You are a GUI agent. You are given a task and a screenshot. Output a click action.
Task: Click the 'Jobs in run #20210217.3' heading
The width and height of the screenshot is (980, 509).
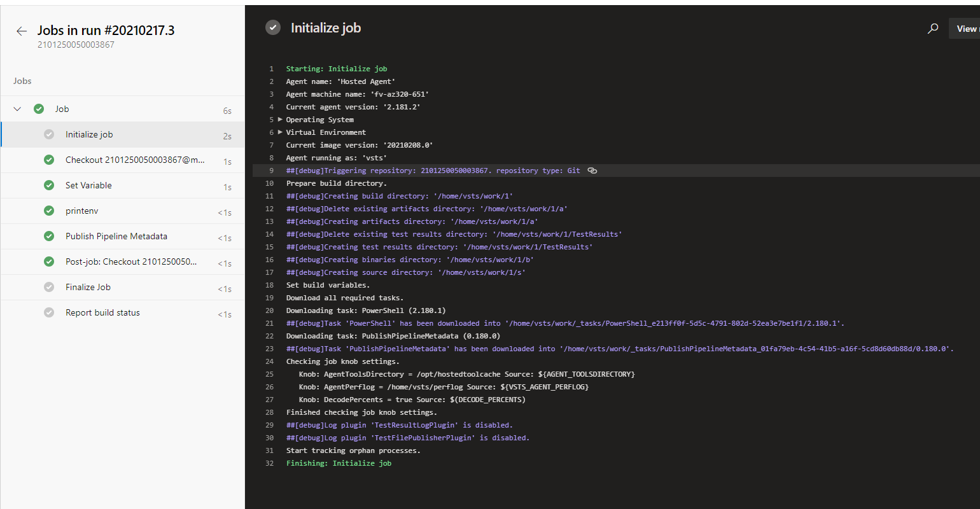pyautogui.click(x=106, y=30)
